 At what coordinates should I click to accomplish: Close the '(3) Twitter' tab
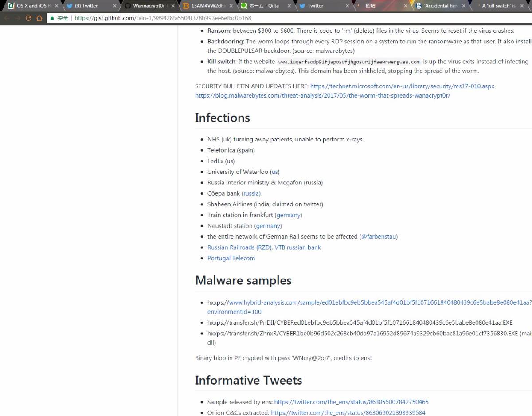point(115,6)
